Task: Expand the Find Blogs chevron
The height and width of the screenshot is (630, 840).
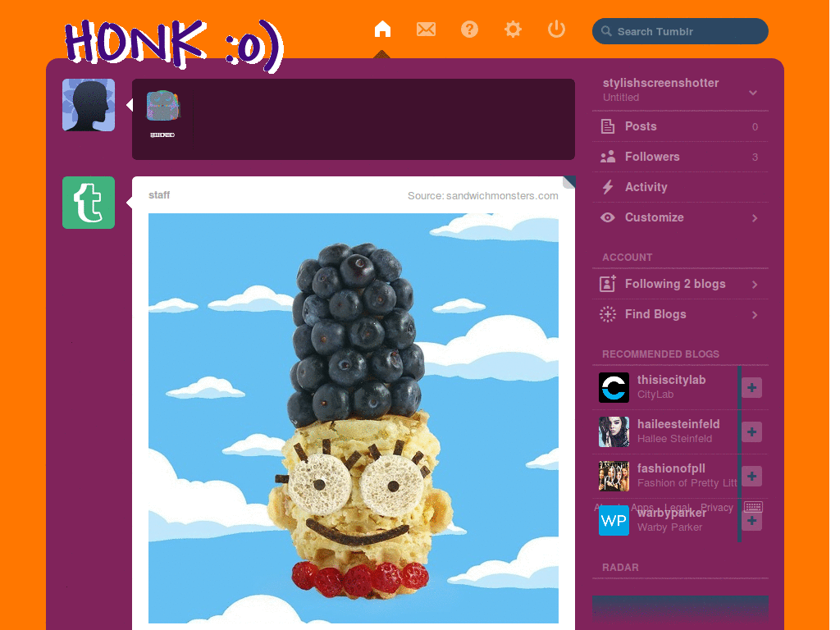Action: pos(755,315)
